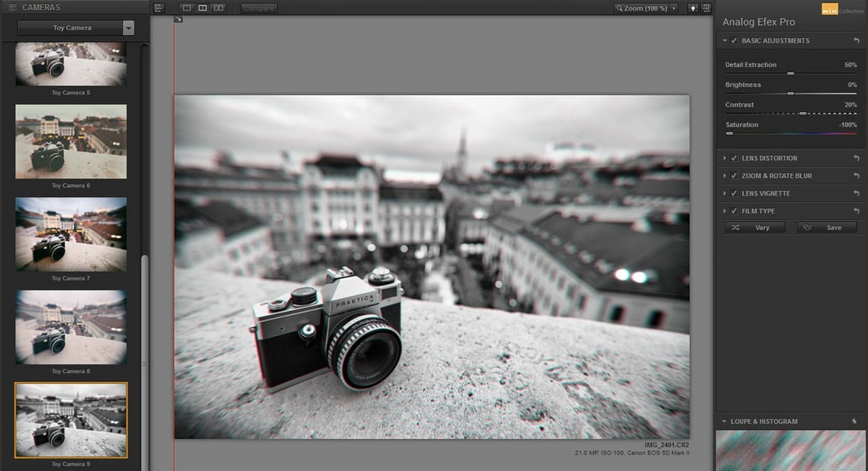Reset Lens Vignette with the undo arrow
This screenshot has height=471, width=868.
[x=857, y=194]
